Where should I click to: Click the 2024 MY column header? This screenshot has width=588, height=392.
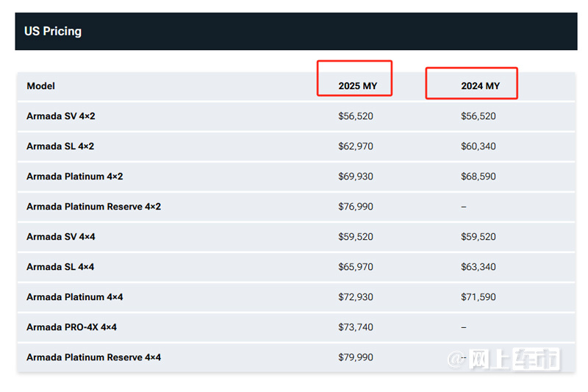tap(481, 86)
